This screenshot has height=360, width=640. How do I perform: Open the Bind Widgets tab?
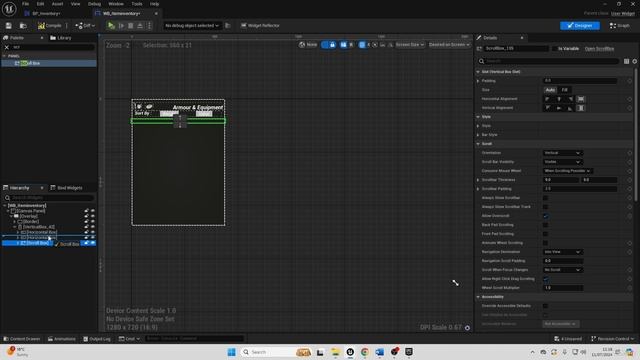[67, 188]
